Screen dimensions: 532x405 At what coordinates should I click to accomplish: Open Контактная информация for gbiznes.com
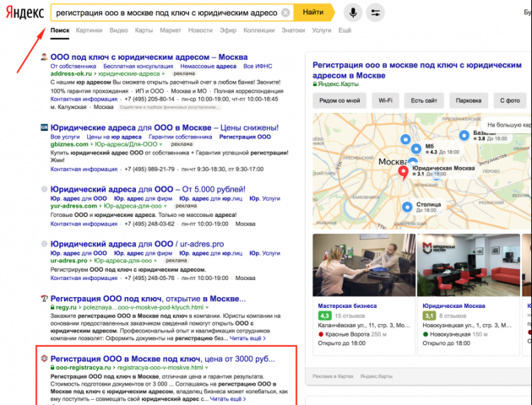[84, 169]
